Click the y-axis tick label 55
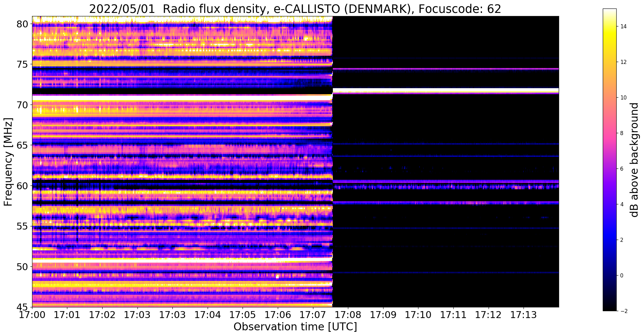The image size is (644, 336). [x=23, y=226]
